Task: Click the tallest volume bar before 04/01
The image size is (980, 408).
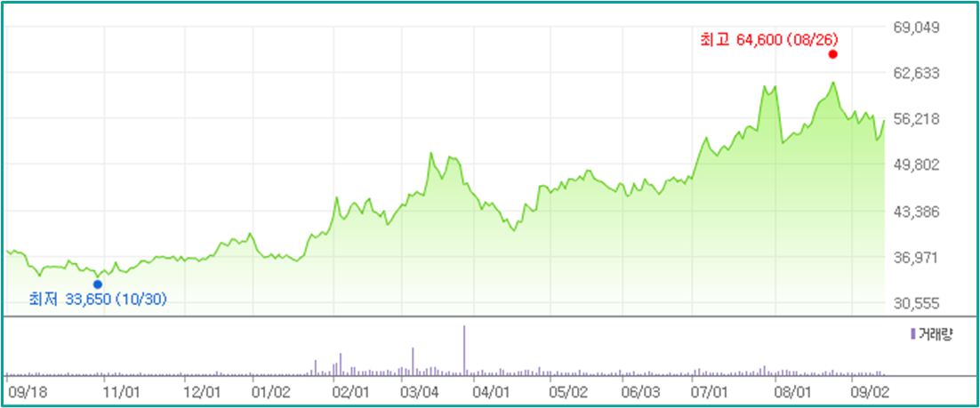Action: click(x=464, y=350)
